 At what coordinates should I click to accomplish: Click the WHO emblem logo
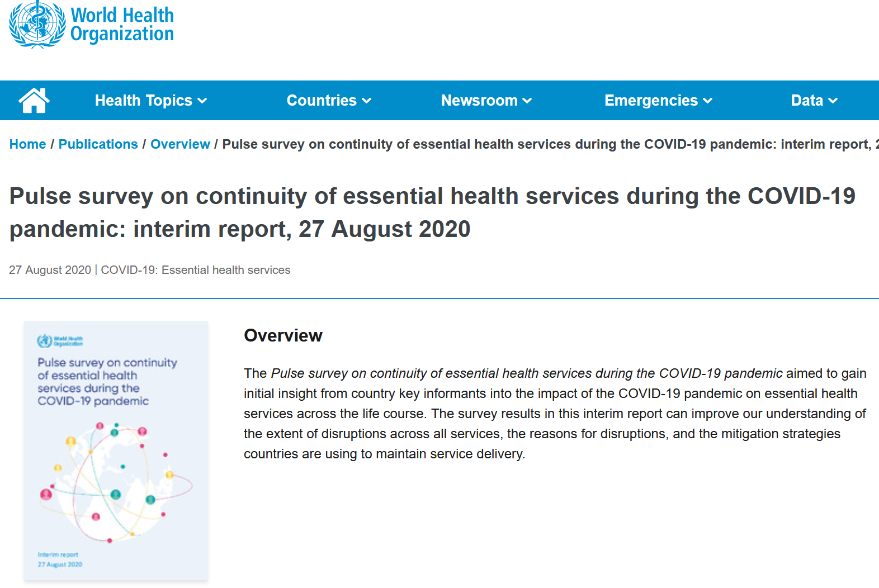click(x=37, y=25)
